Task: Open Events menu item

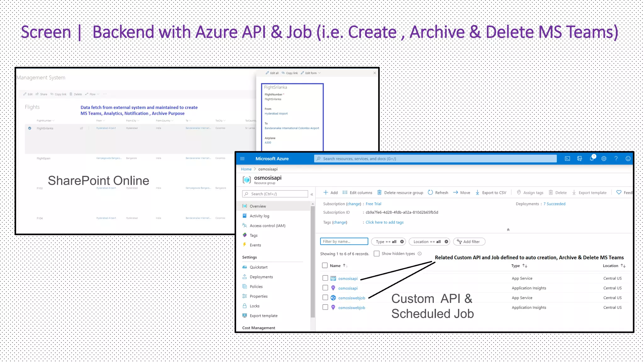Action: coord(252,245)
